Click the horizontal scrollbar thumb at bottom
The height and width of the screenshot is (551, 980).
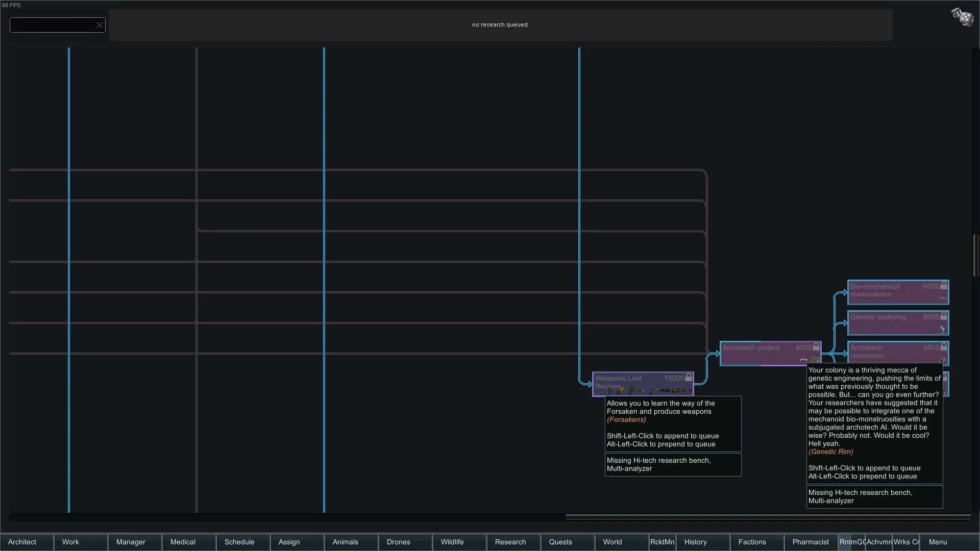768,517
